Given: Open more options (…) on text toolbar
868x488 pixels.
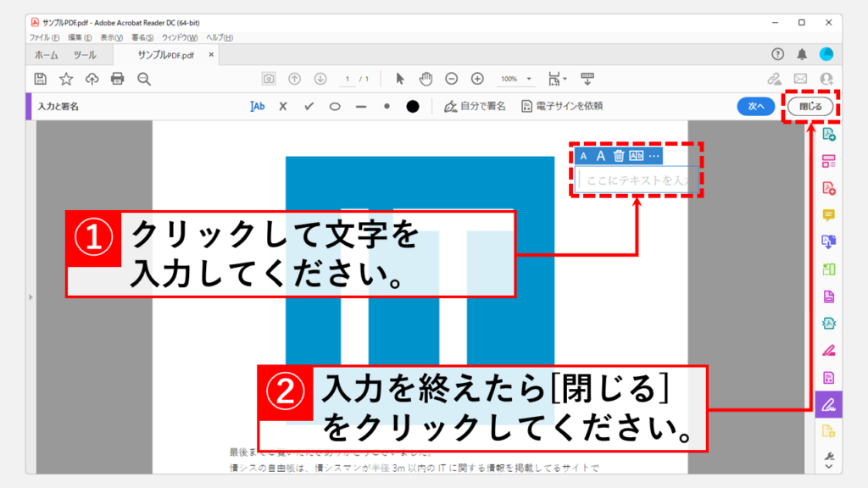Looking at the screenshot, I should tap(654, 156).
